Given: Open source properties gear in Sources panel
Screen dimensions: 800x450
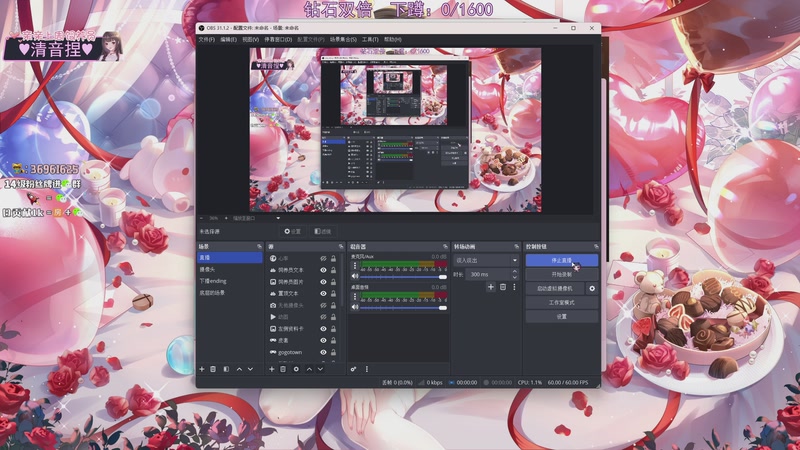Looking at the screenshot, I should (296, 369).
